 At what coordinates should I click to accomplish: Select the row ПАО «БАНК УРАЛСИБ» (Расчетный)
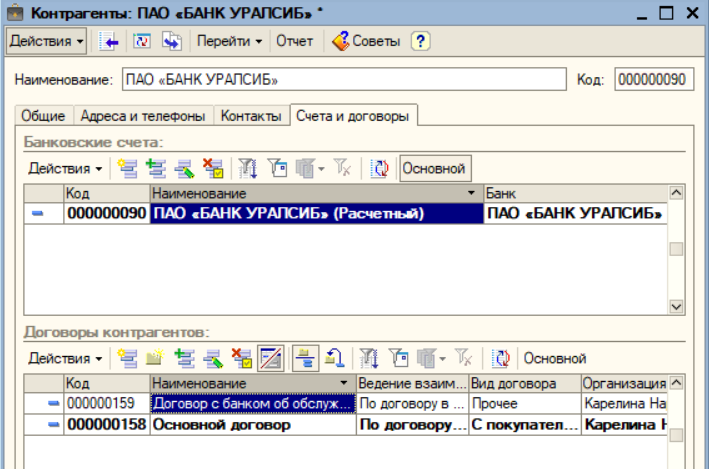tap(346, 213)
